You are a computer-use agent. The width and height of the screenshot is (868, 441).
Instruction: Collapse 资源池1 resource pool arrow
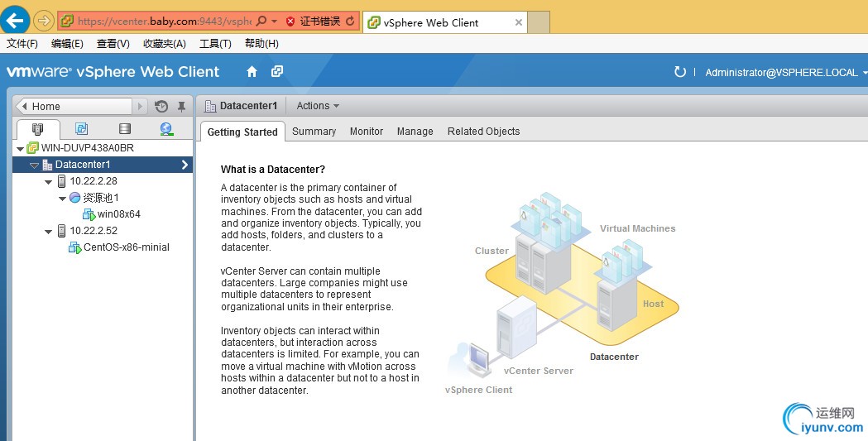(x=63, y=199)
